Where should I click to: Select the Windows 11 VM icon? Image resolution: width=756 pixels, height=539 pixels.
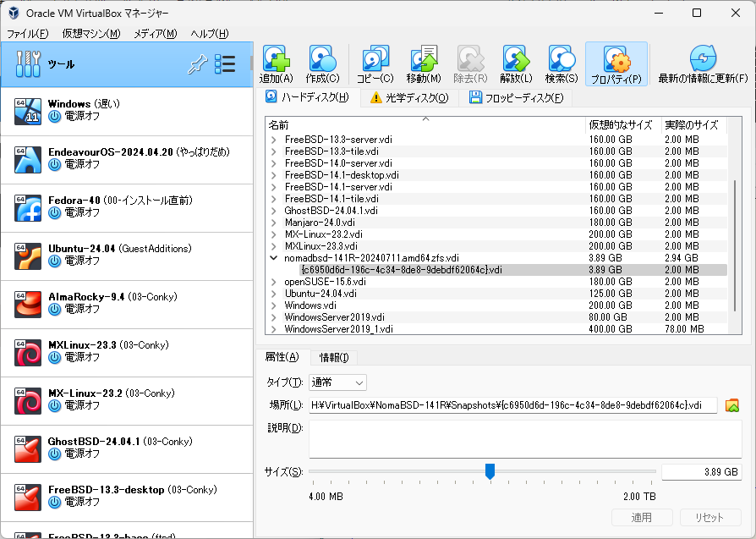click(x=27, y=112)
